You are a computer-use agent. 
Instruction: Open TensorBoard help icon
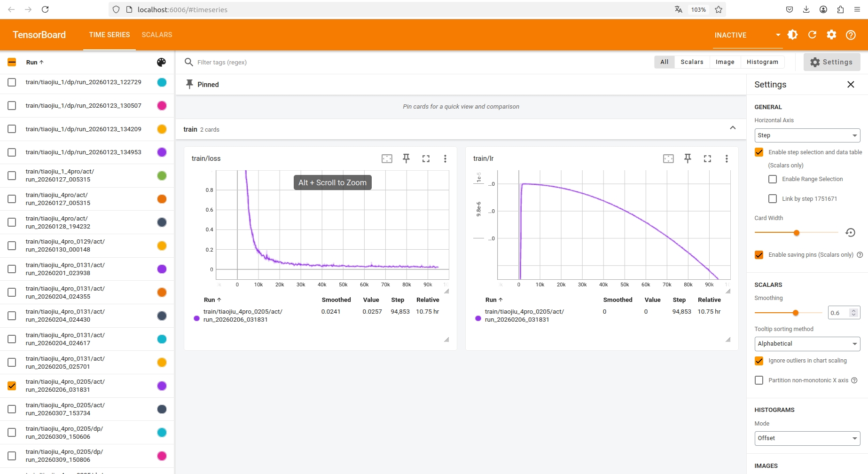tap(851, 35)
